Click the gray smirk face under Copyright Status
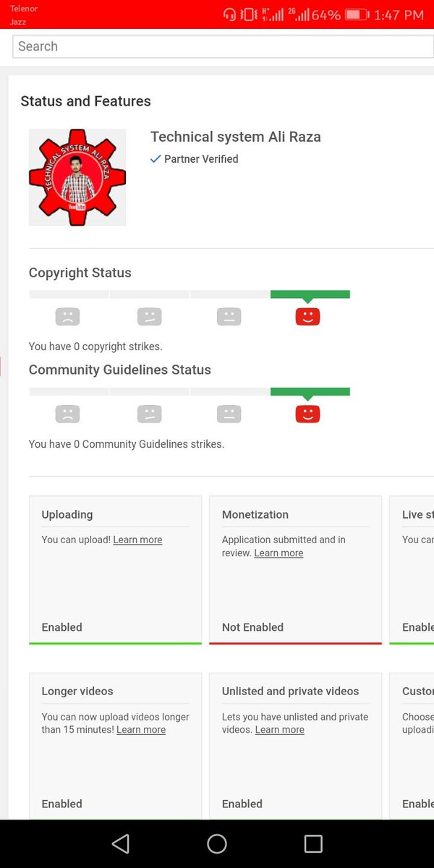The height and width of the screenshot is (868, 434). 150,316
